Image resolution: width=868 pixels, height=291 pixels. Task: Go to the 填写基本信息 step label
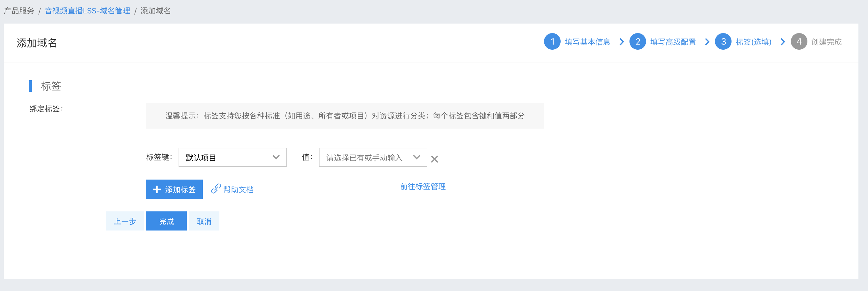click(587, 42)
